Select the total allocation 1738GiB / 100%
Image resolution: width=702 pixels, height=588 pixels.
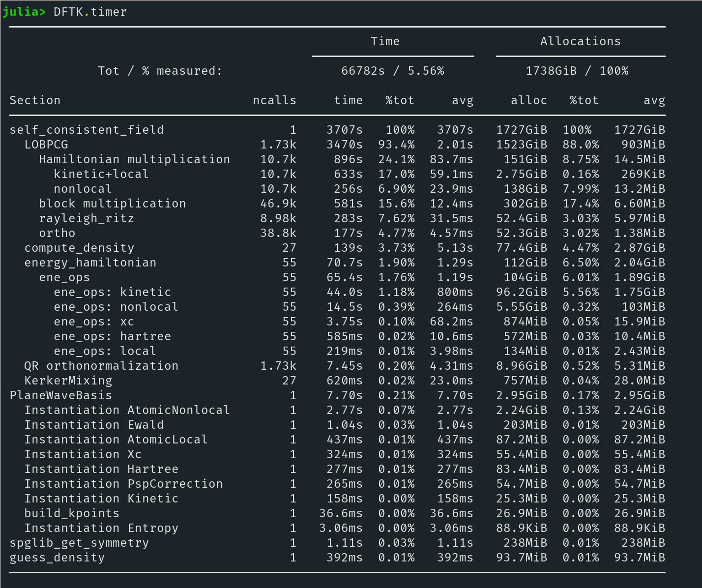(577, 71)
